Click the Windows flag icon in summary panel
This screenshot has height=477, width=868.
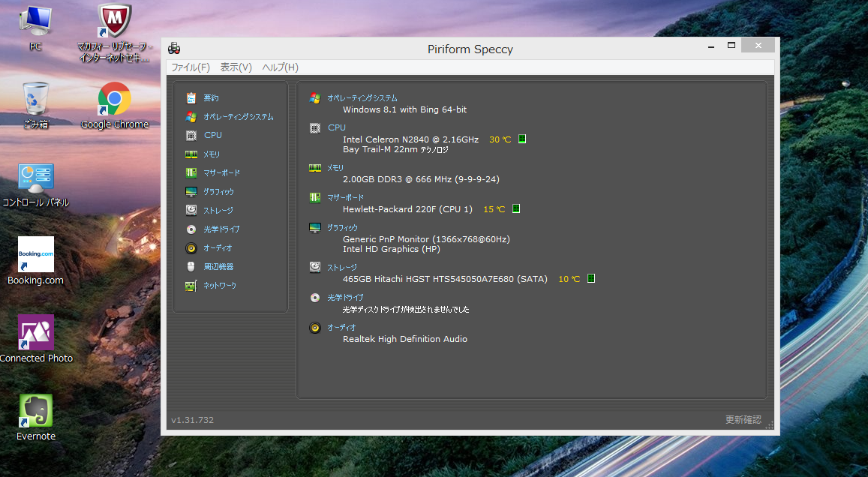[315, 98]
